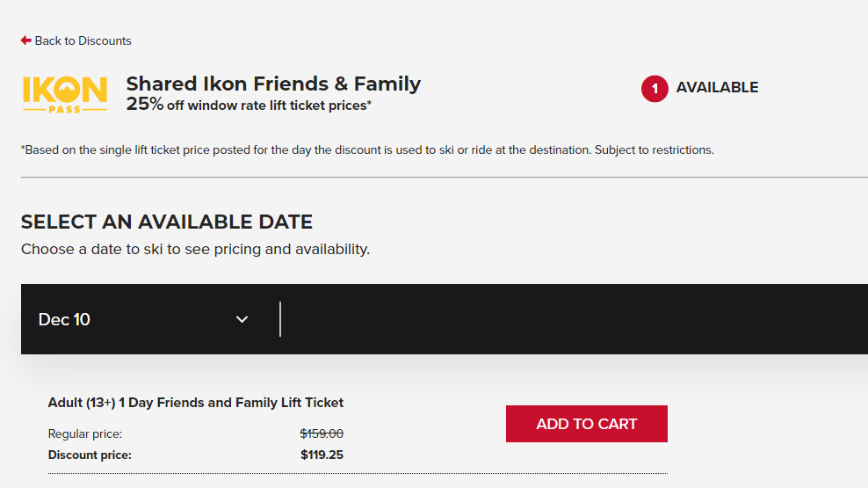Screen dimensions: 868x488
Task: Click the Shared Ikon Friends & Family heading
Action: pos(273,84)
